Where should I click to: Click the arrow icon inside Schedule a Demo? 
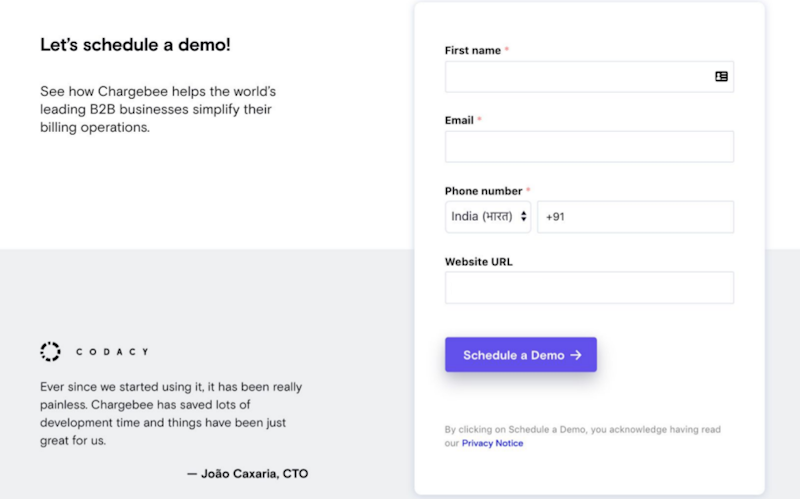(576, 355)
